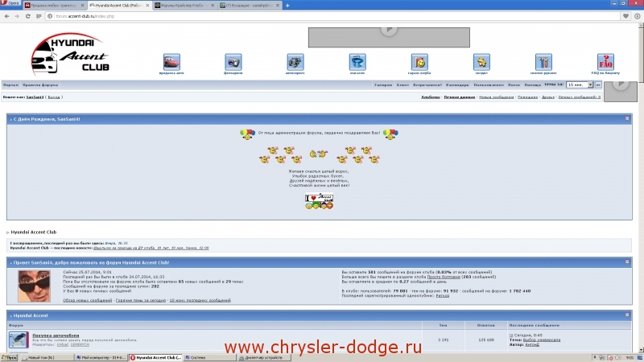Image resolution: width=644 pixels, height=362 pixels.
Task: Click the forum icon beside Покупка автомобиля
Action: point(19,339)
